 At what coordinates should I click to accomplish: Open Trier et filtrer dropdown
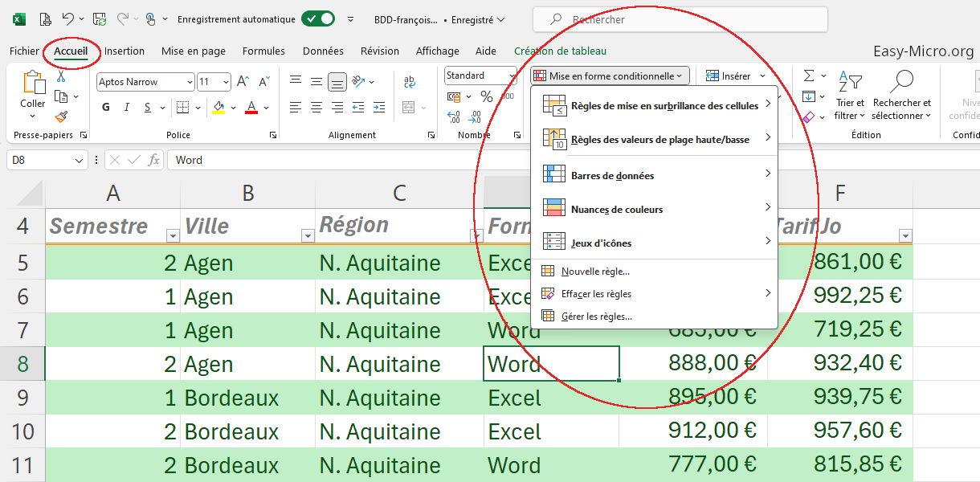coord(849,96)
